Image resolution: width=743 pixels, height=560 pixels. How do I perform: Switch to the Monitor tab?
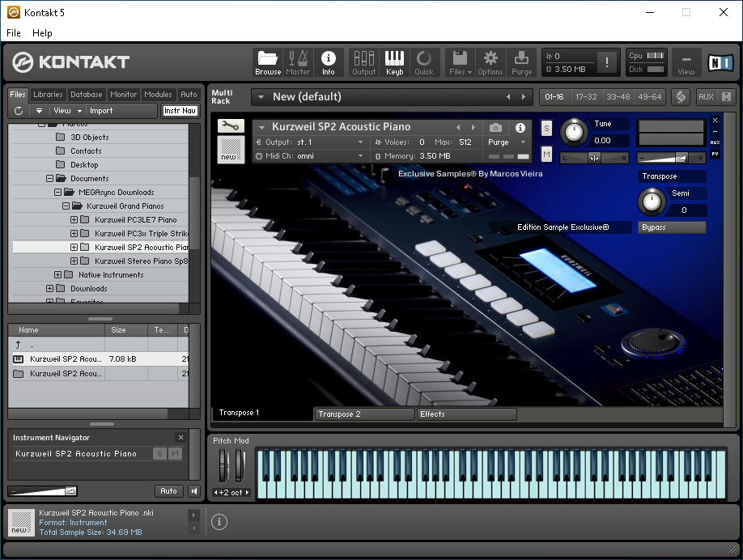pos(123,95)
